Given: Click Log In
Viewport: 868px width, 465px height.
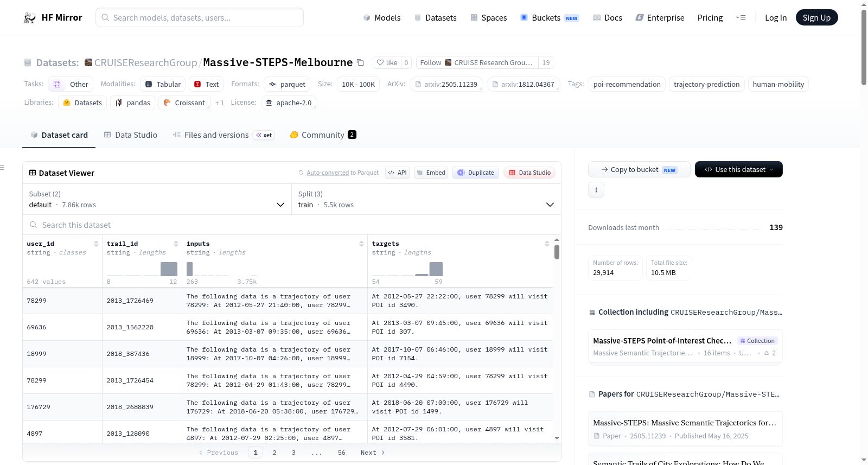Looking at the screenshot, I should coord(776,17).
